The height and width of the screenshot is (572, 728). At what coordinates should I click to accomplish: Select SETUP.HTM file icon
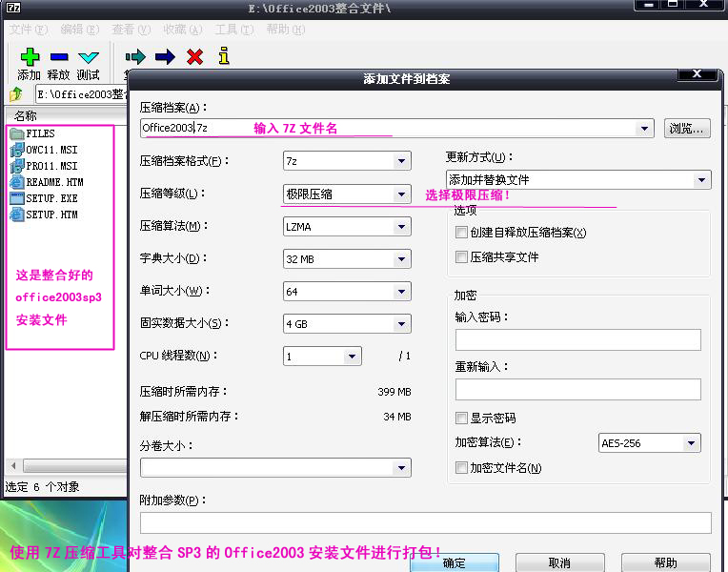coord(17,214)
